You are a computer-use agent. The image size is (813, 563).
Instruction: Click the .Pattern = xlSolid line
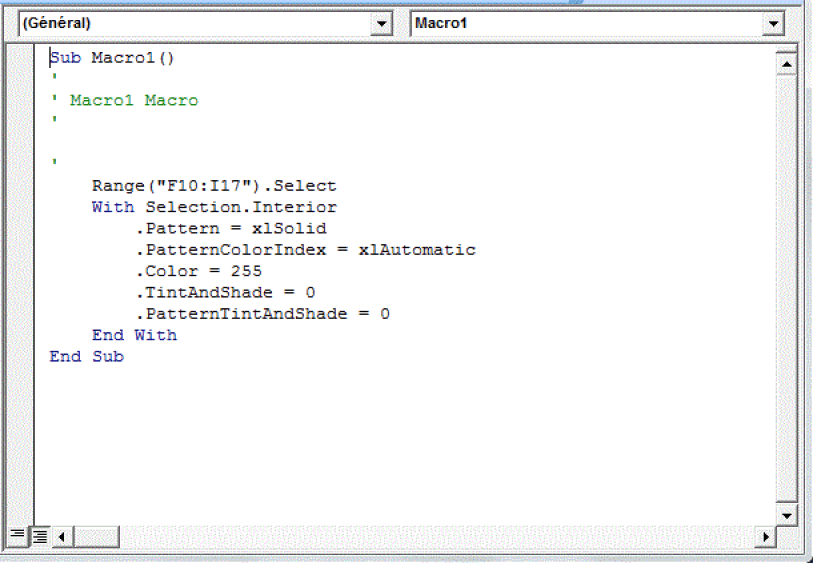(230, 229)
